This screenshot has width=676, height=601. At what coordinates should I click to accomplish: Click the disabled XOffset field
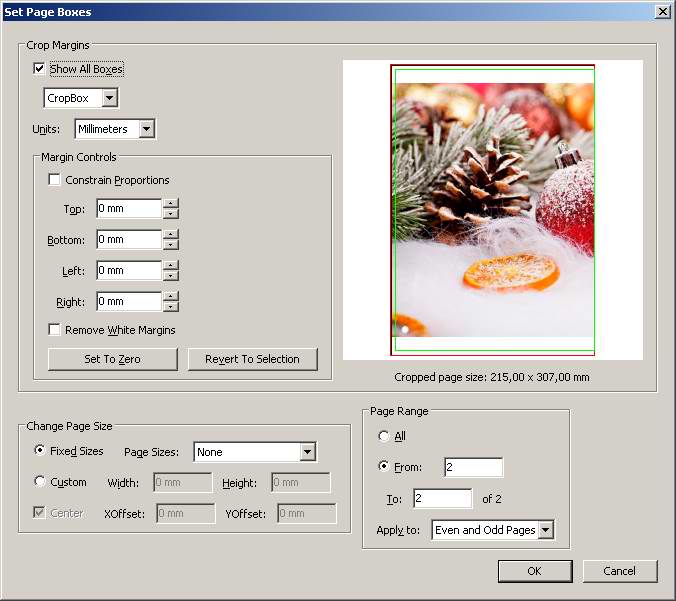(x=186, y=513)
